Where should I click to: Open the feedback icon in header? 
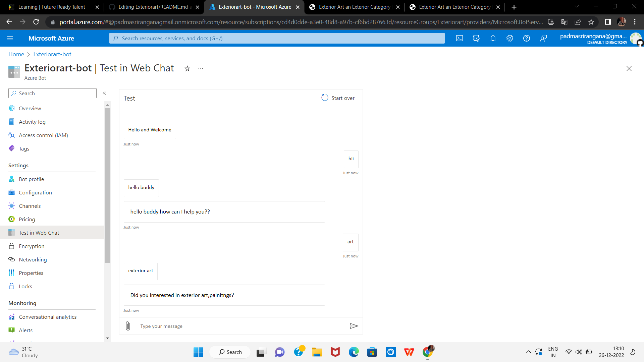tap(543, 39)
